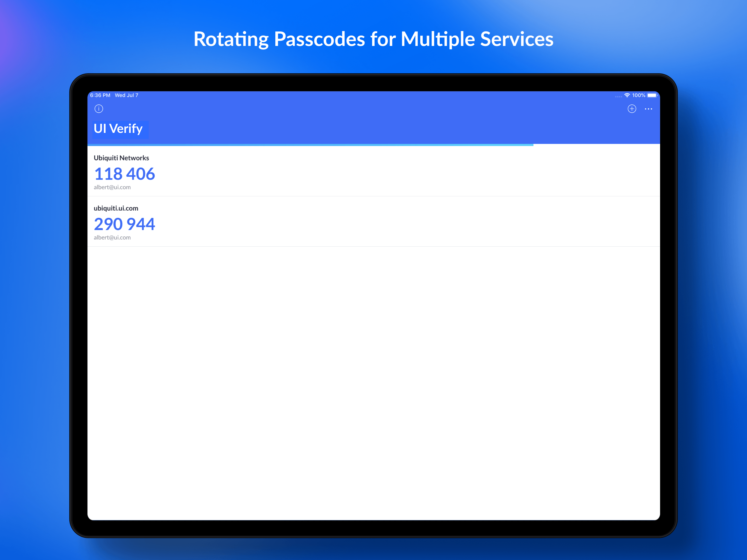This screenshot has width=747, height=560.
Task: Tap albert@ui.com under ubiquiti.ui.com
Action: pyautogui.click(x=112, y=237)
